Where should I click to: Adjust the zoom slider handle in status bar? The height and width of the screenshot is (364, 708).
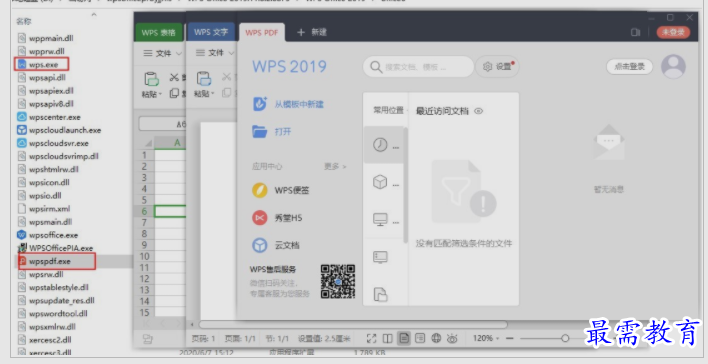[x=565, y=338]
